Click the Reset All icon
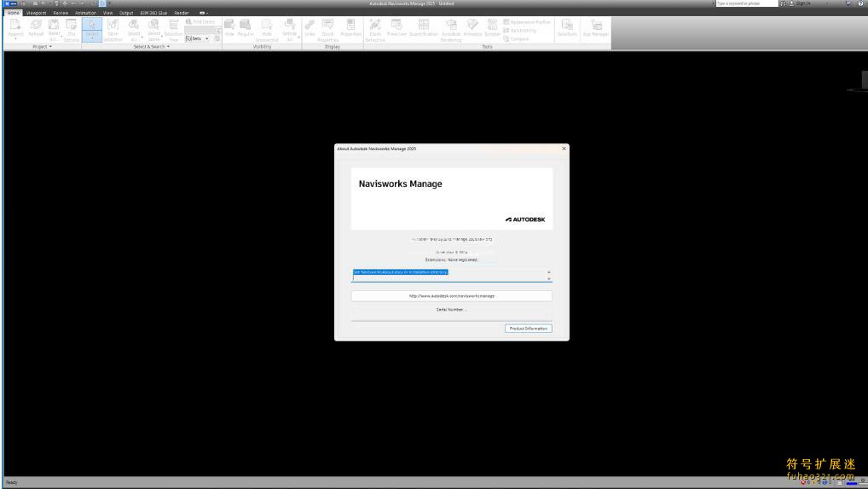868x489 pixels. pyautogui.click(x=54, y=25)
